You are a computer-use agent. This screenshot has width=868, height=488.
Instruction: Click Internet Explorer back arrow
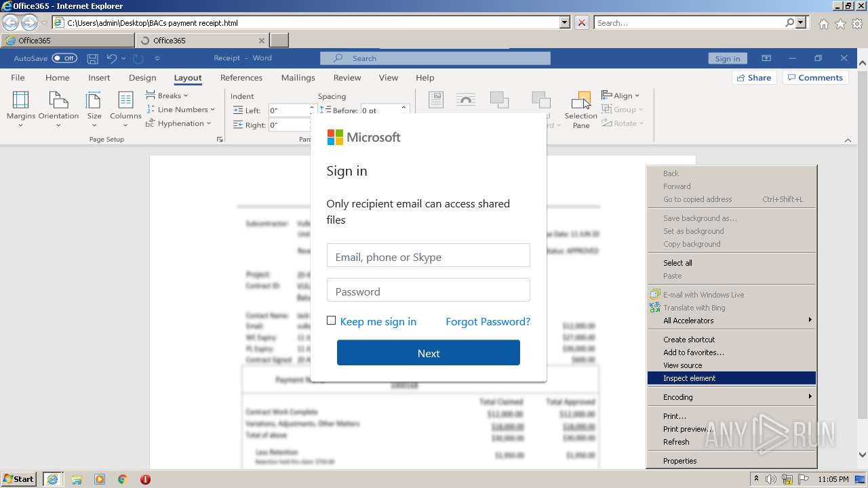pyautogui.click(x=11, y=23)
